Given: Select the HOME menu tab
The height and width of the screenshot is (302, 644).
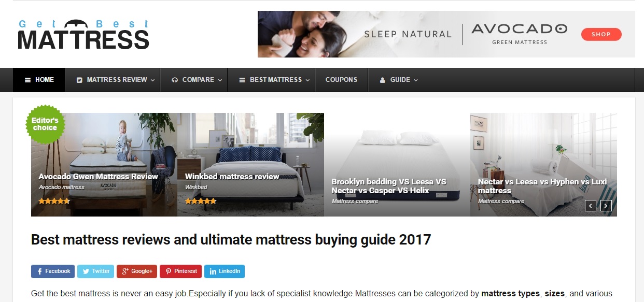Looking at the screenshot, I should click(39, 80).
